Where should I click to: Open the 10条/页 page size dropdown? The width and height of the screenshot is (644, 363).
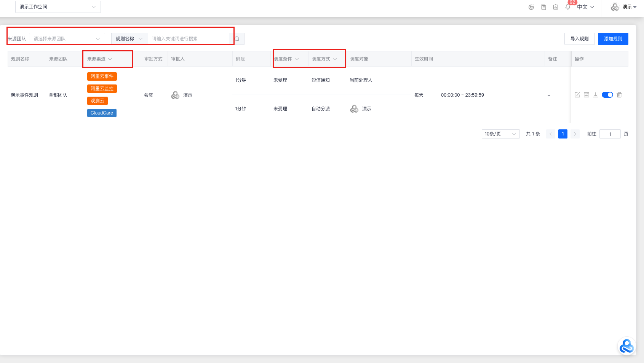click(x=500, y=134)
